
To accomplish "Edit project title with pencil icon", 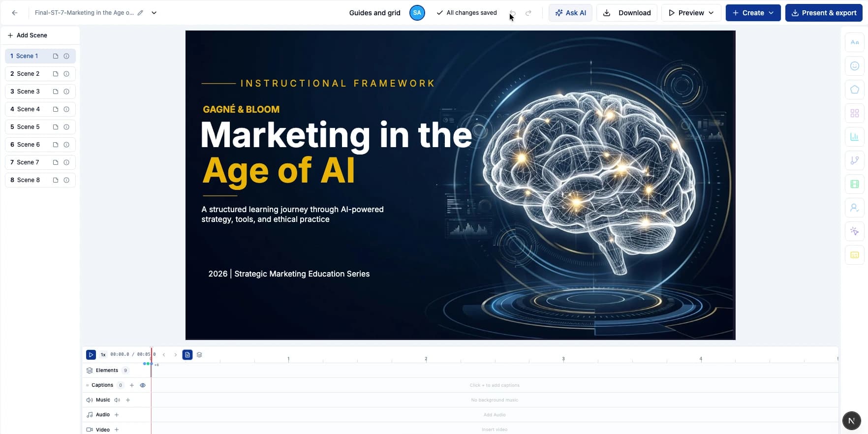I will [x=140, y=13].
